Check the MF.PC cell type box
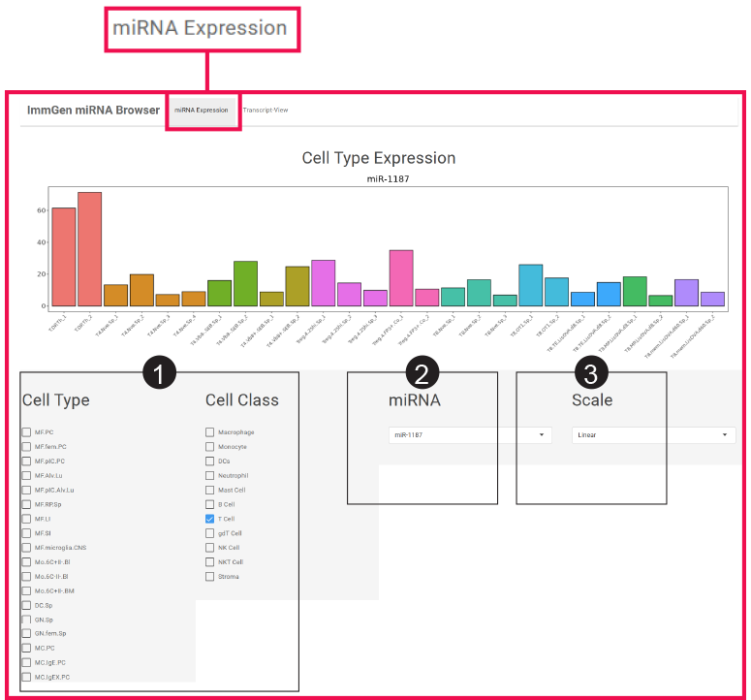This screenshot has height=700, width=751. [26, 432]
